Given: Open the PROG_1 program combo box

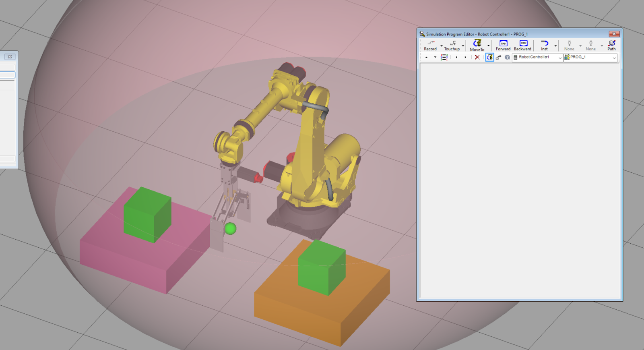Looking at the screenshot, I should point(590,58).
